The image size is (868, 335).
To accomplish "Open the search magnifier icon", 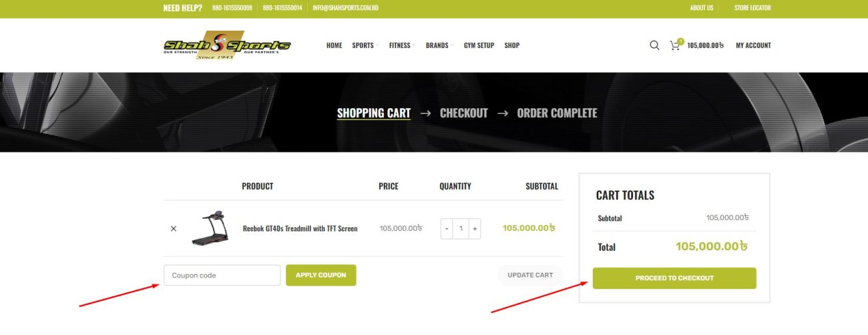I will pyautogui.click(x=654, y=45).
